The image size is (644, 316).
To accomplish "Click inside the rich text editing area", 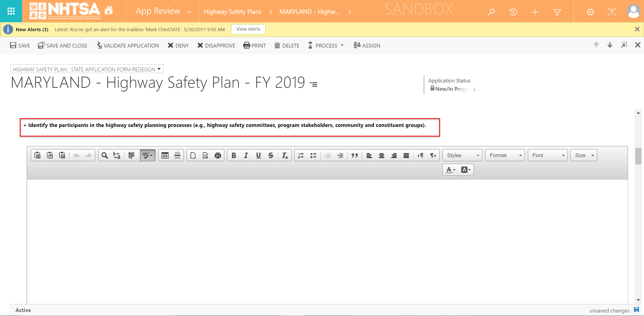I will tap(327, 239).
